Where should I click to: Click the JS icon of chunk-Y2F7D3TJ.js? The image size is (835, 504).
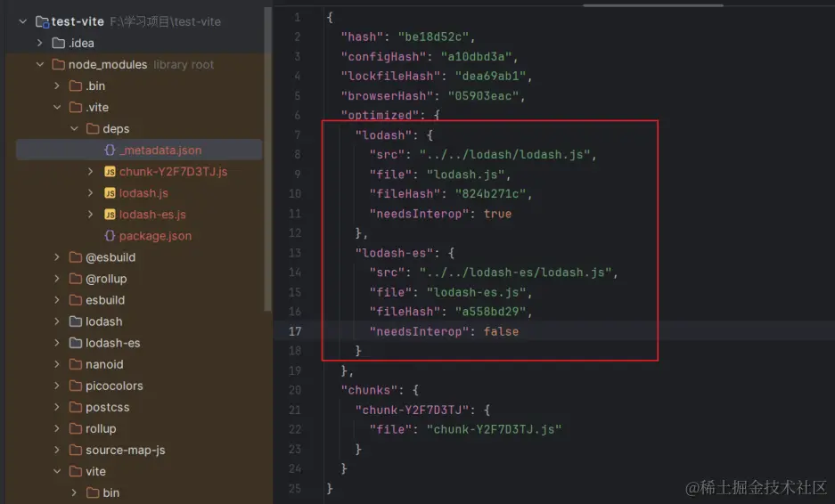pyautogui.click(x=110, y=171)
